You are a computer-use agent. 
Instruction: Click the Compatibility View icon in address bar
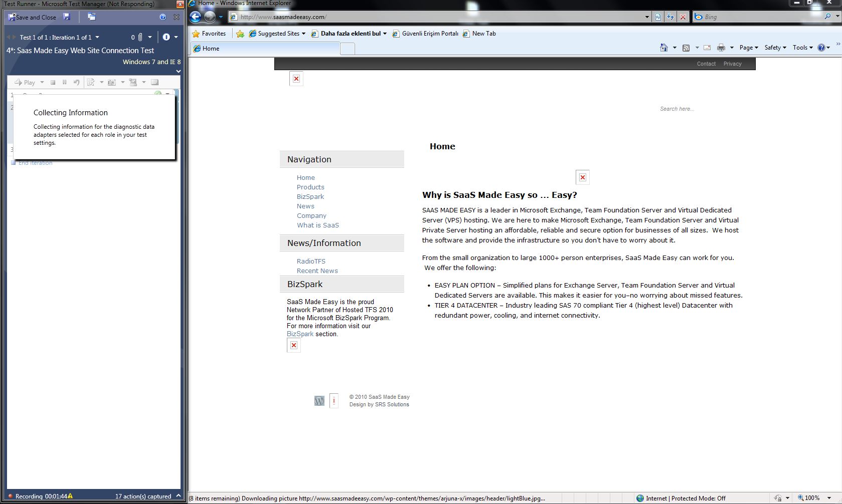point(658,17)
